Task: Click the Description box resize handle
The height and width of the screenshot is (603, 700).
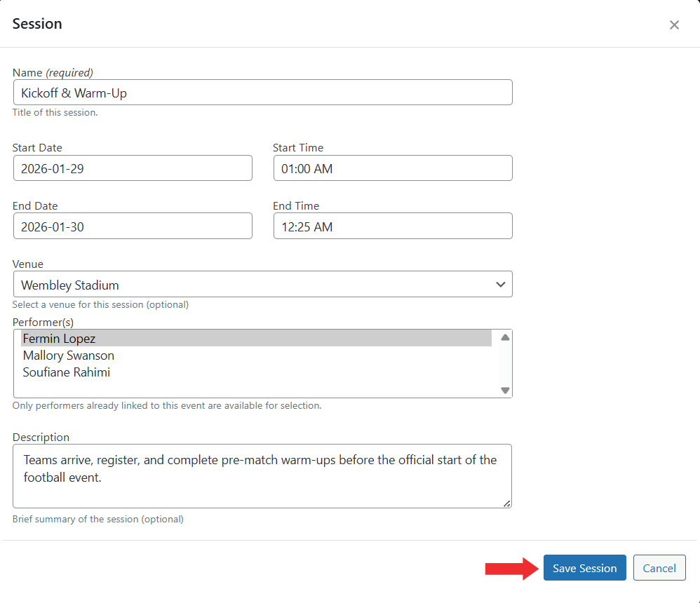Action: pos(507,503)
